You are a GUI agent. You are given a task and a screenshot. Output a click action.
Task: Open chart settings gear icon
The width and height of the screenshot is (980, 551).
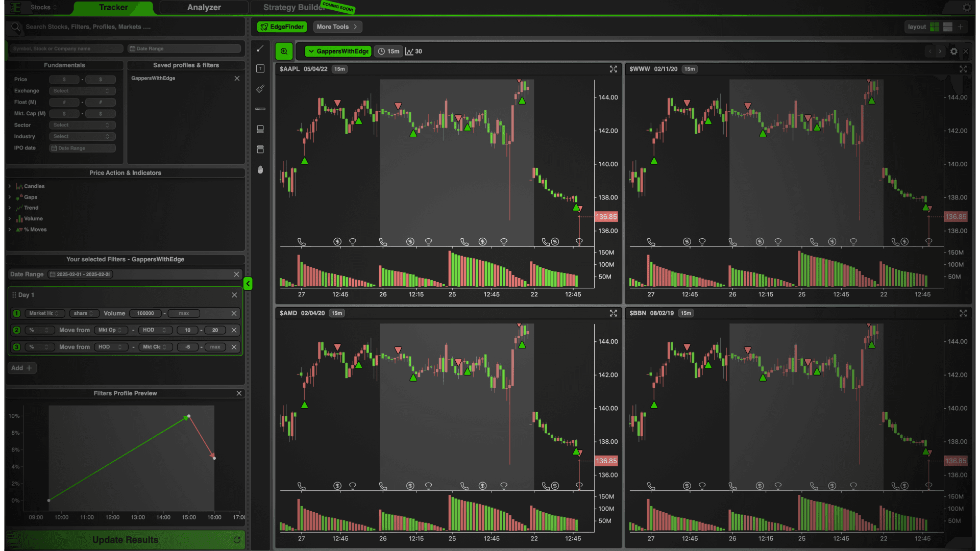[953, 52]
